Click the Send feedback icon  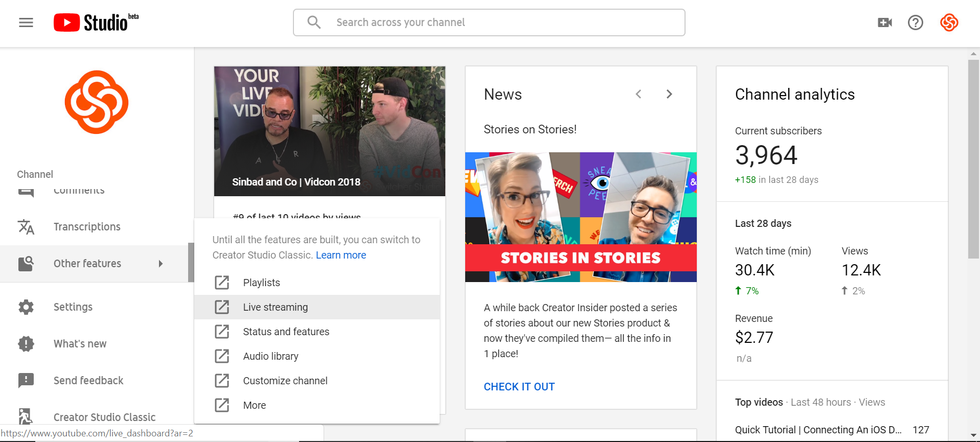click(x=26, y=381)
